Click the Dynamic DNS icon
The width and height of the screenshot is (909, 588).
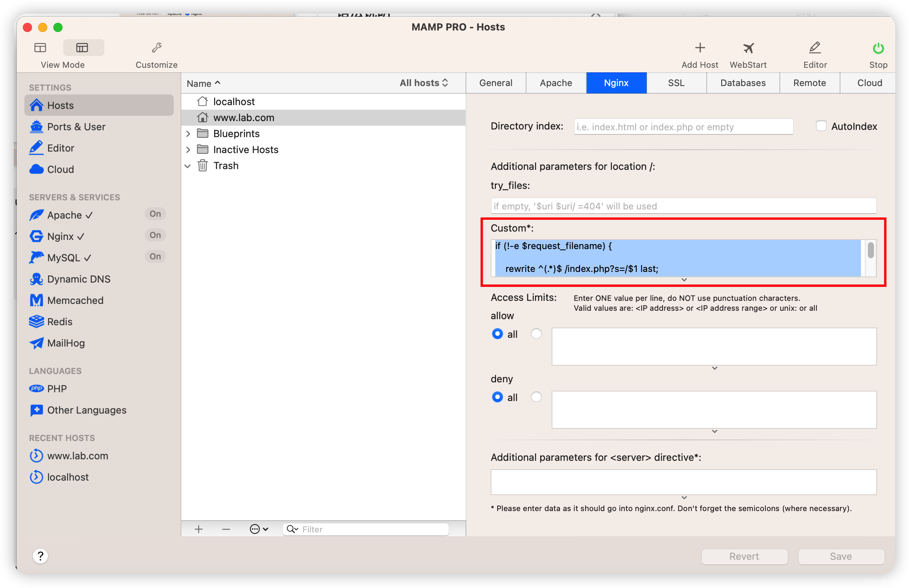37,279
